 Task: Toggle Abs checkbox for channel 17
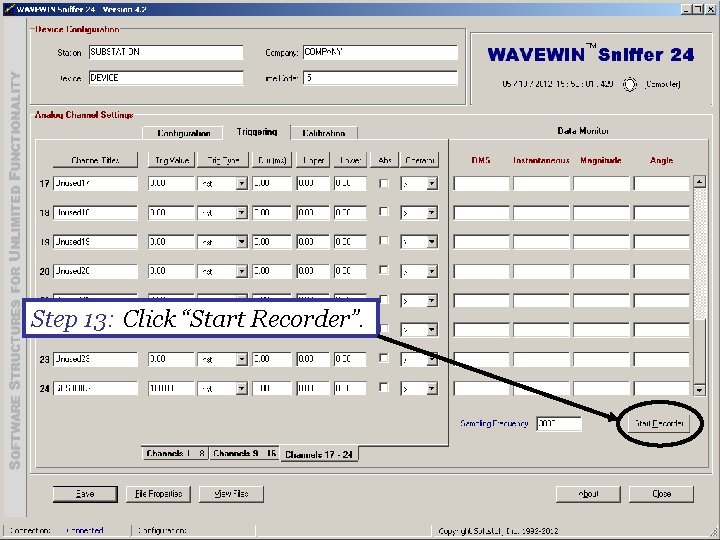[383, 183]
